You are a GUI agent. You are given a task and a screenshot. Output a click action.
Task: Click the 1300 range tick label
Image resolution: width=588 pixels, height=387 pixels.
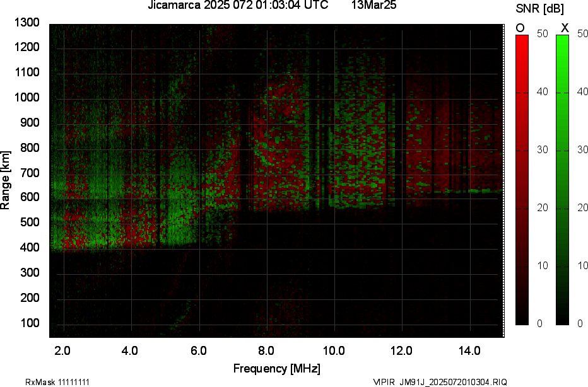click(27, 23)
